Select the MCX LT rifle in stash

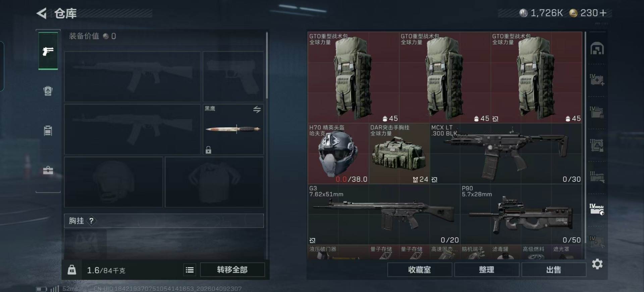pyautogui.click(x=506, y=153)
